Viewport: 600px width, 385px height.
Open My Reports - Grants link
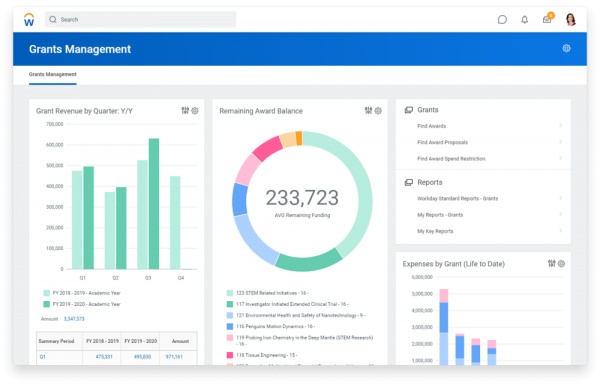440,215
